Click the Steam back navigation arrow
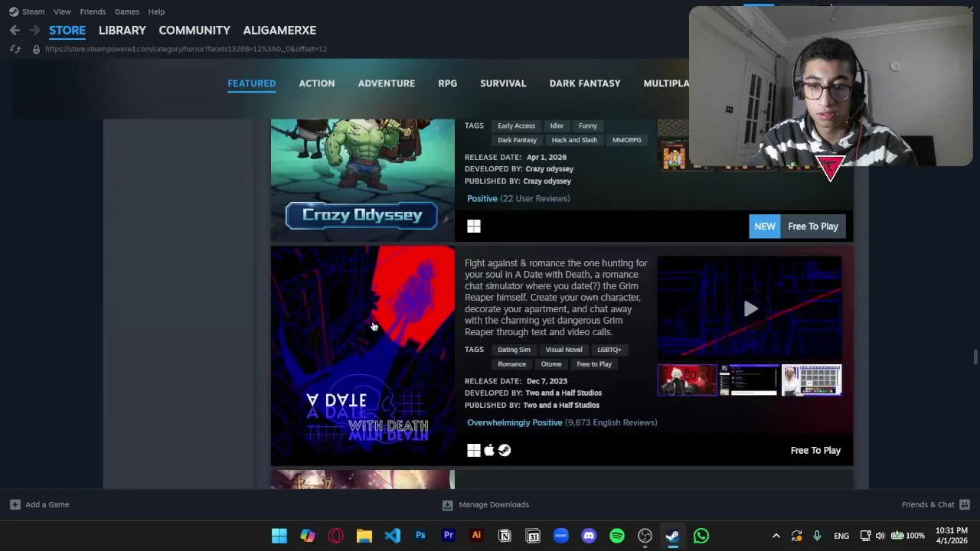The width and height of the screenshot is (980, 551). coord(15,30)
